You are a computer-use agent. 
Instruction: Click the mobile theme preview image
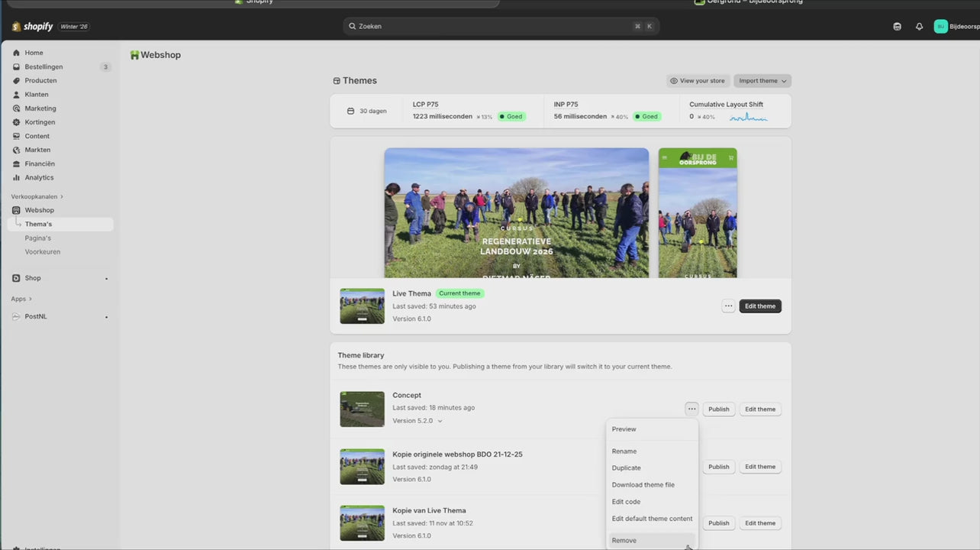tap(698, 212)
